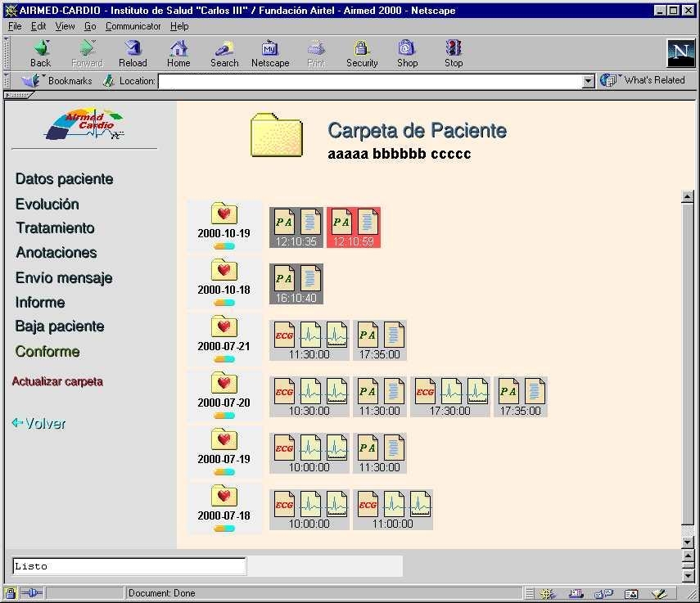Image resolution: width=700 pixels, height=603 pixels.
Task: Open the View menu
Action: point(65,26)
